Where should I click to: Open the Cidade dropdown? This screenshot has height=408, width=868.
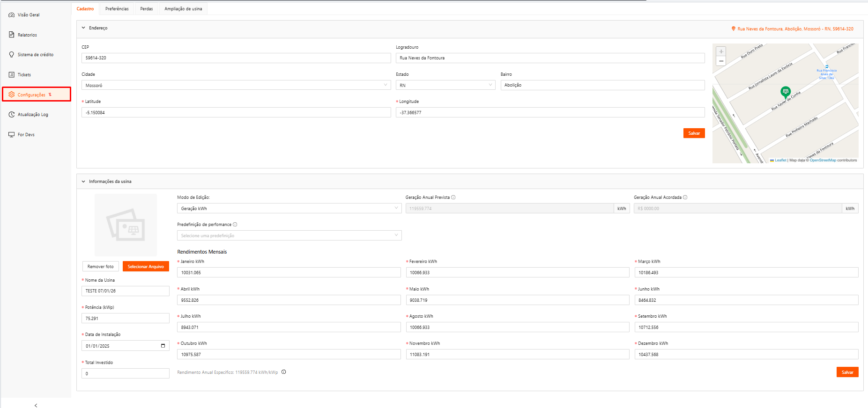(236, 85)
